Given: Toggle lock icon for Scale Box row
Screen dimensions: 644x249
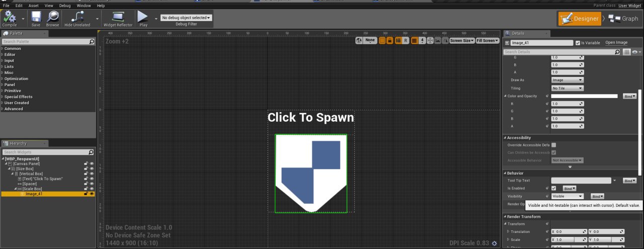Looking at the screenshot, I should [x=86, y=189].
